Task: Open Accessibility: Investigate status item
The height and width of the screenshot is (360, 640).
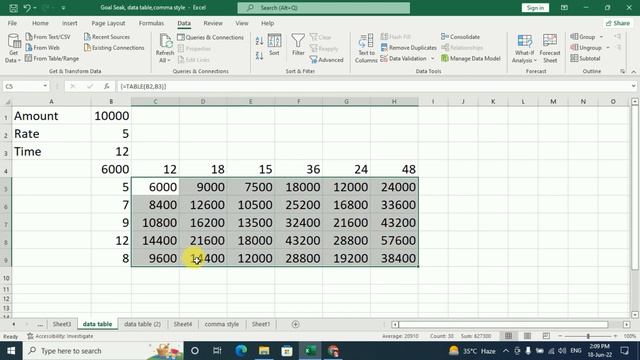Action: coord(60,336)
